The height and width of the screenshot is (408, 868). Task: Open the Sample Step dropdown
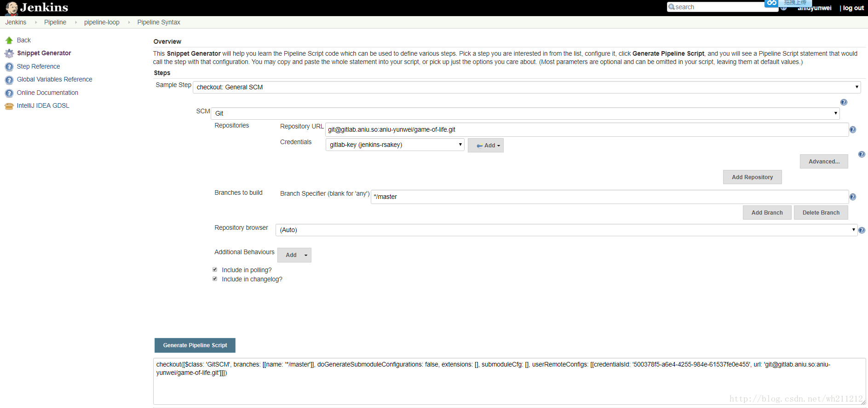tap(527, 87)
